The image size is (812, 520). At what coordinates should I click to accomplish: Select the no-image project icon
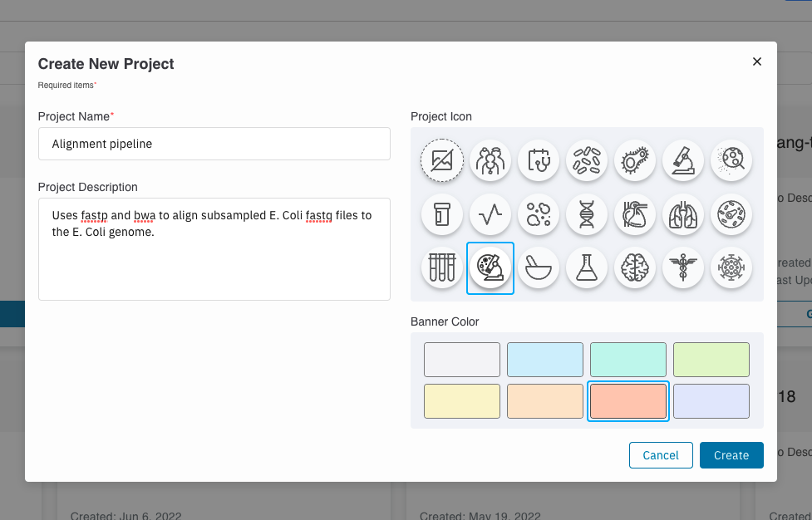pos(441,160)
